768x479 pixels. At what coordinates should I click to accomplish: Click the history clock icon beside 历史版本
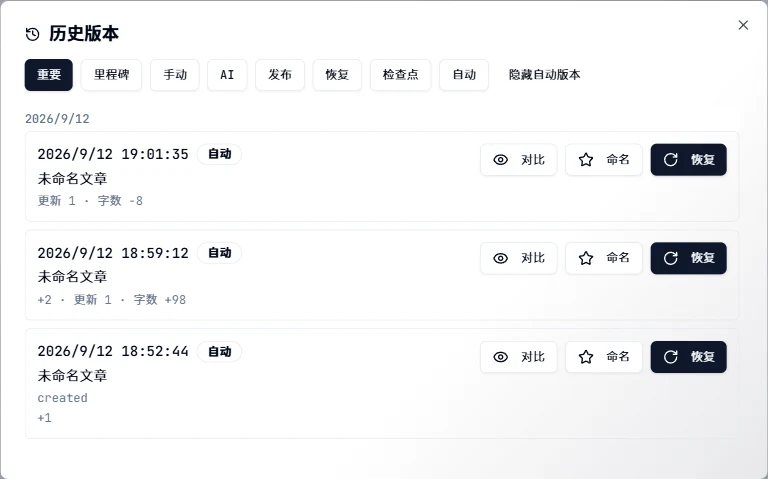32,34
